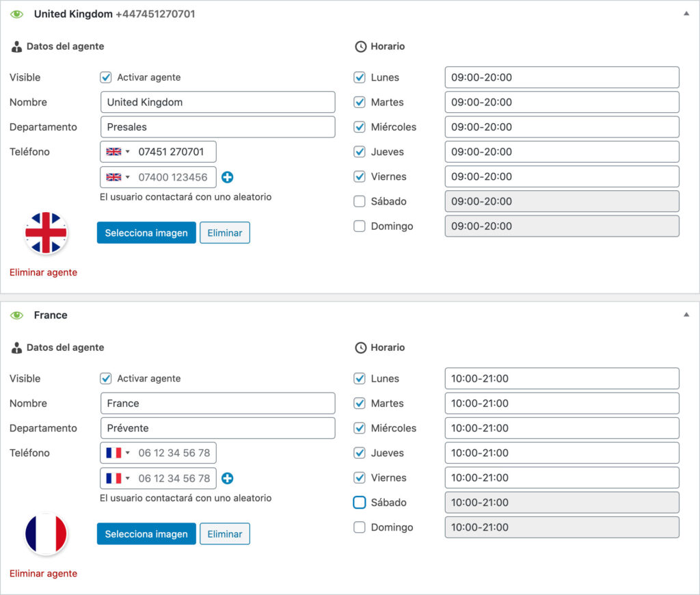Viewport: 700px width, 595px height.
Task: Click plus icon to add France phone number
Action: pyautogui.click(x=228, y=478)
